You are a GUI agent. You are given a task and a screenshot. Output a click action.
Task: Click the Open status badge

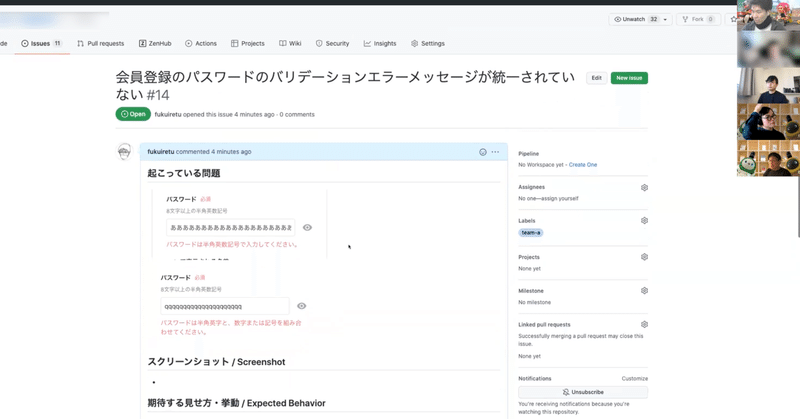pos(133,114)
